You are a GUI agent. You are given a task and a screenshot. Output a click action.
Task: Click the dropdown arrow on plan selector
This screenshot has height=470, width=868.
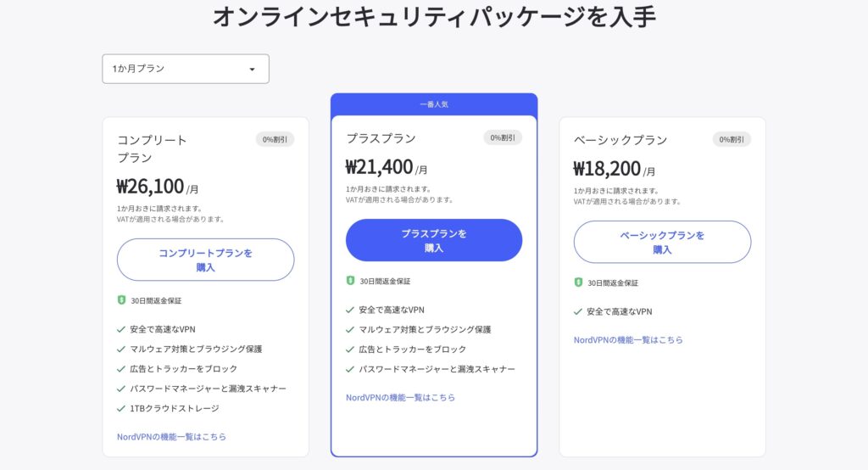(252, 70)
